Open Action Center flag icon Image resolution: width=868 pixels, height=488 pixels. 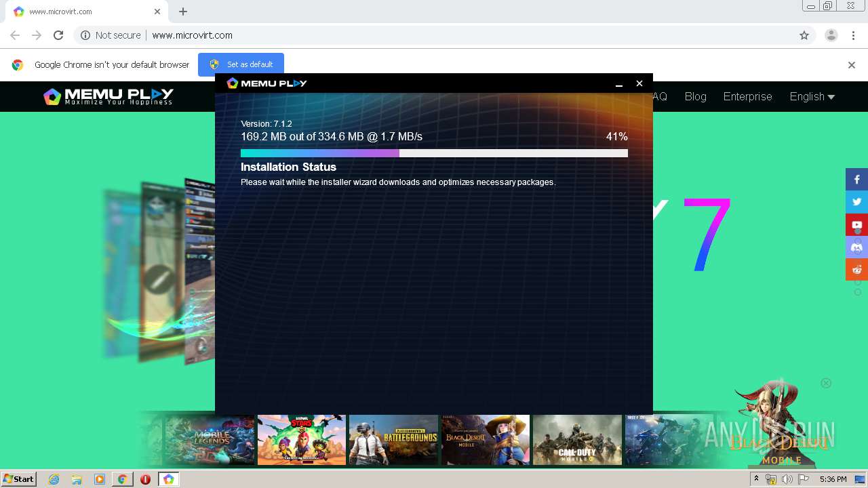coord(804,479)
